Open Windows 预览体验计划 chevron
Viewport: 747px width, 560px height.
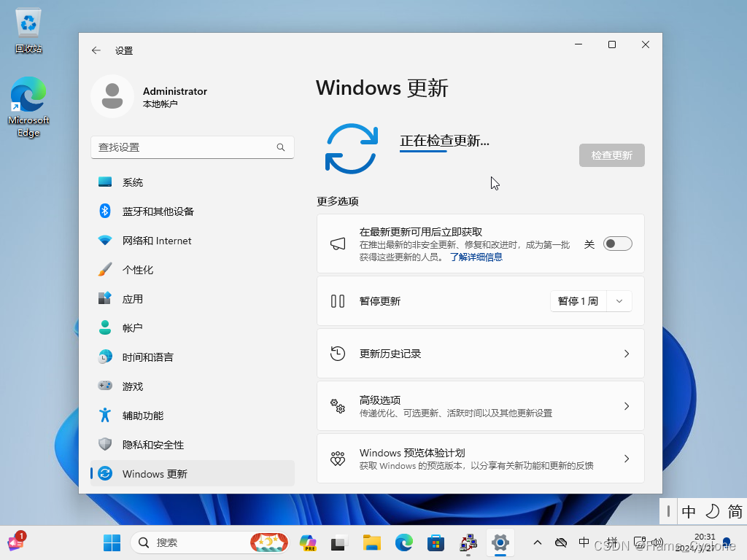627,459
